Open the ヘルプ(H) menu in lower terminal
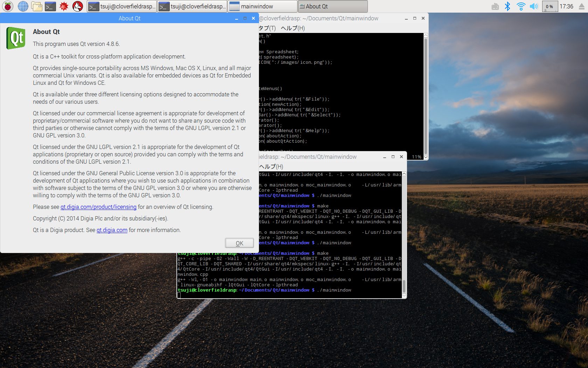This screenshot has height=368, width=588. [x=271, y=166]
